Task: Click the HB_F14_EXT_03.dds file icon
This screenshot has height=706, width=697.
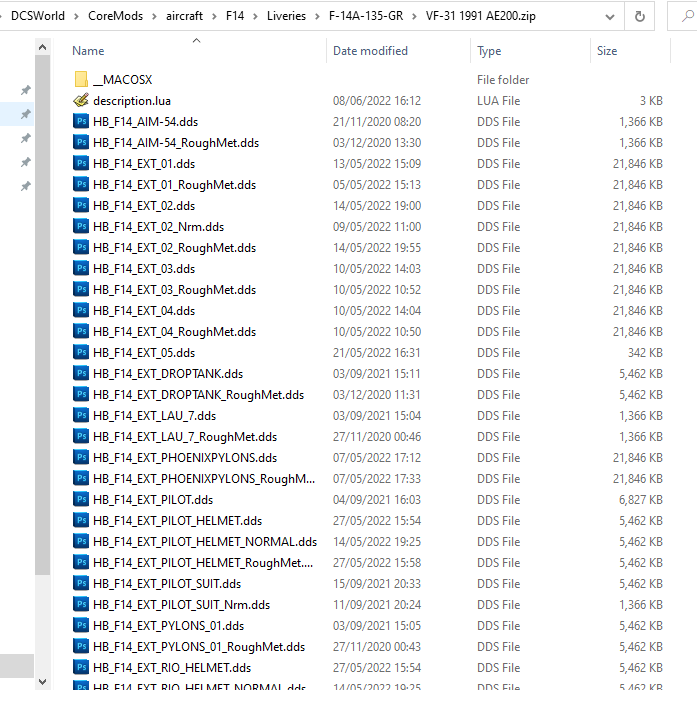Action: 81,269
